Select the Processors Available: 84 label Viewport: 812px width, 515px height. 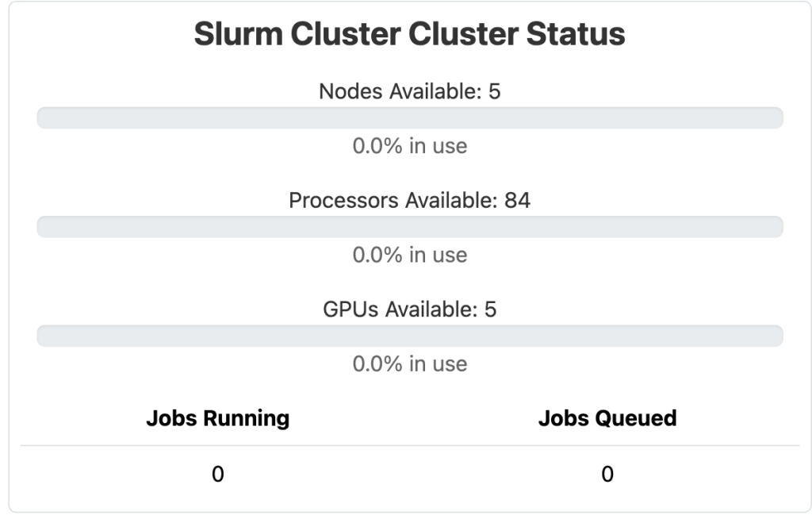[x=410, y=201]
